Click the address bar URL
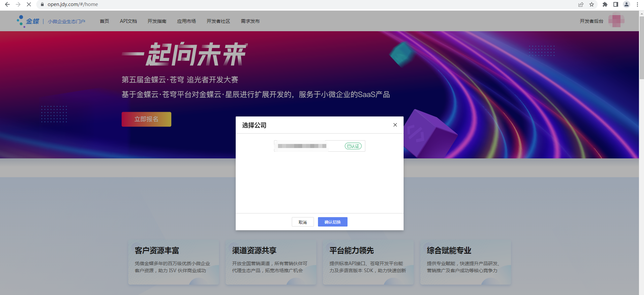Image resolution: width=644 pixels, height=295 pixels. [73, 4]
